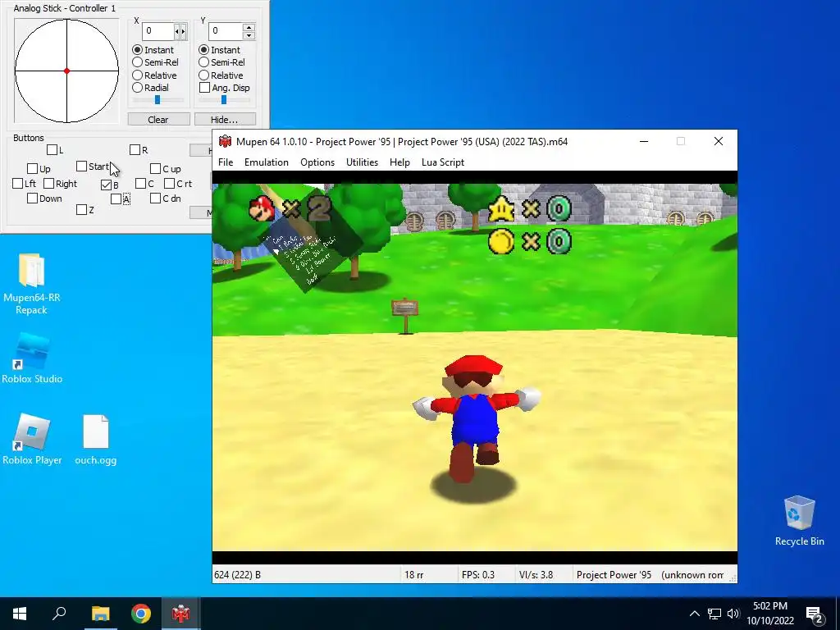Click status bar '18 rr' entry
This screenshot has width=840, height=630.
(413, 575)
